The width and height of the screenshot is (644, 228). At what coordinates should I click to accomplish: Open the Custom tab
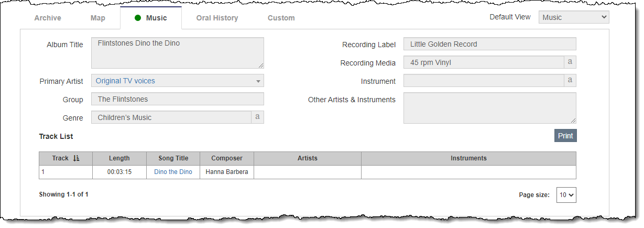[281, 18]
